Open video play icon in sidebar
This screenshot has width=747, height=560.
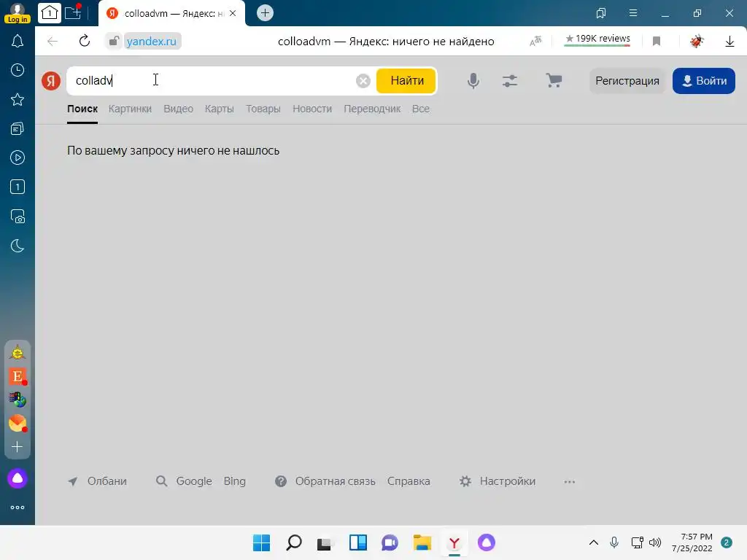click(x=18, y=157)
